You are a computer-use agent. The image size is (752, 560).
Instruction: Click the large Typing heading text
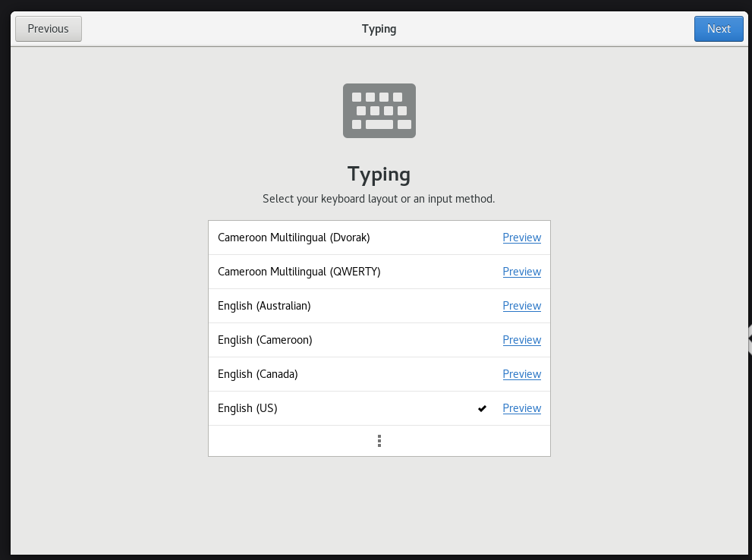point(379,175)
